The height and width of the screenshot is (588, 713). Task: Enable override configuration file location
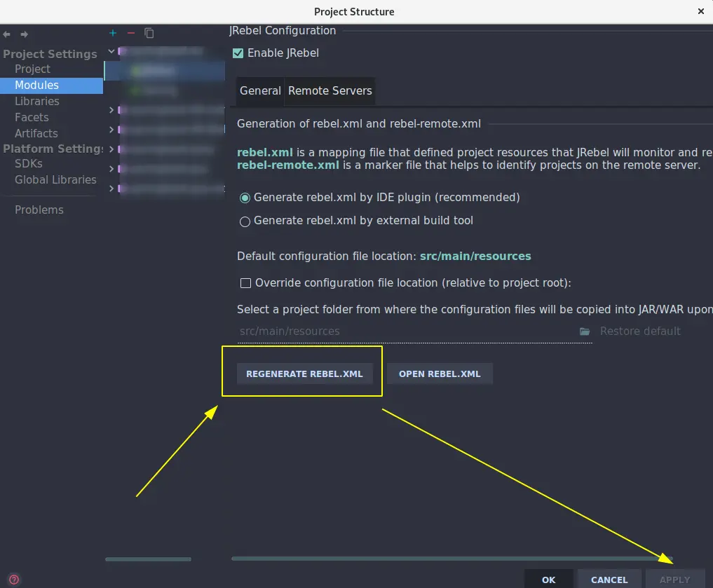(245, 283)
